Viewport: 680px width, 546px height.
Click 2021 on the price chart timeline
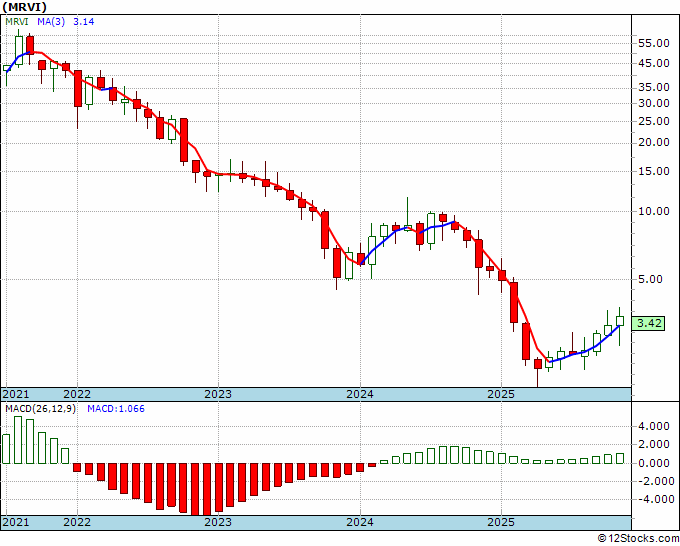(16, 394)
